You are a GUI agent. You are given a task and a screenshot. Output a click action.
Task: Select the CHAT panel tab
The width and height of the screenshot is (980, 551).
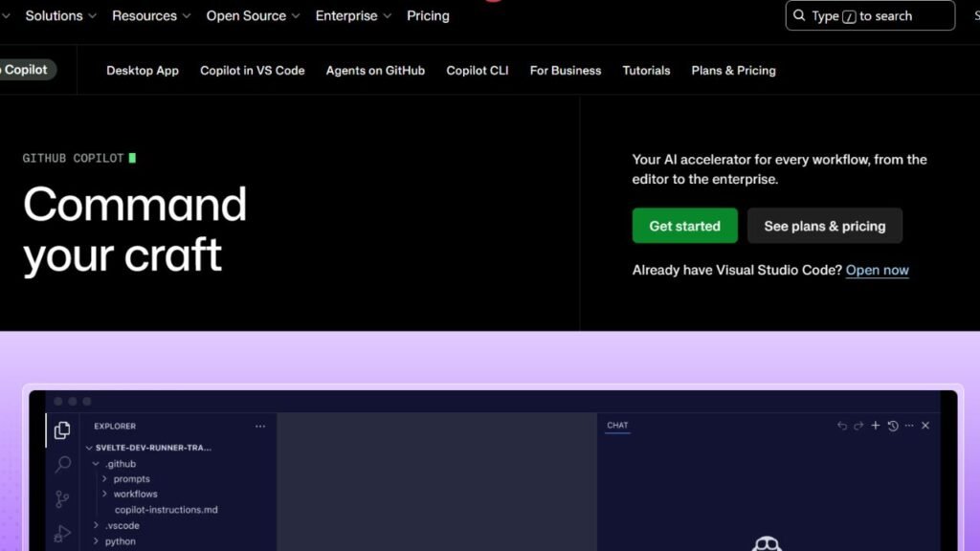pos(617,426)
